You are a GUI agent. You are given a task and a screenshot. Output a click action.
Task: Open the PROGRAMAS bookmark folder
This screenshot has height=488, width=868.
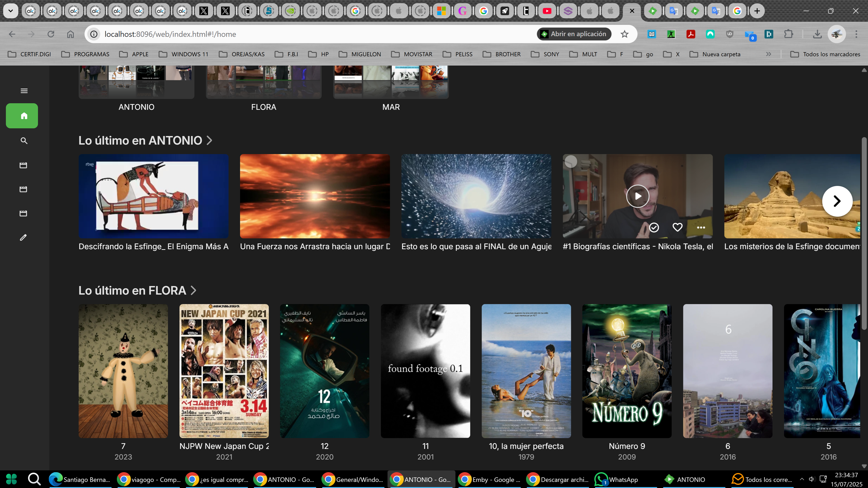pyautogui.click(x=86, y=54)
